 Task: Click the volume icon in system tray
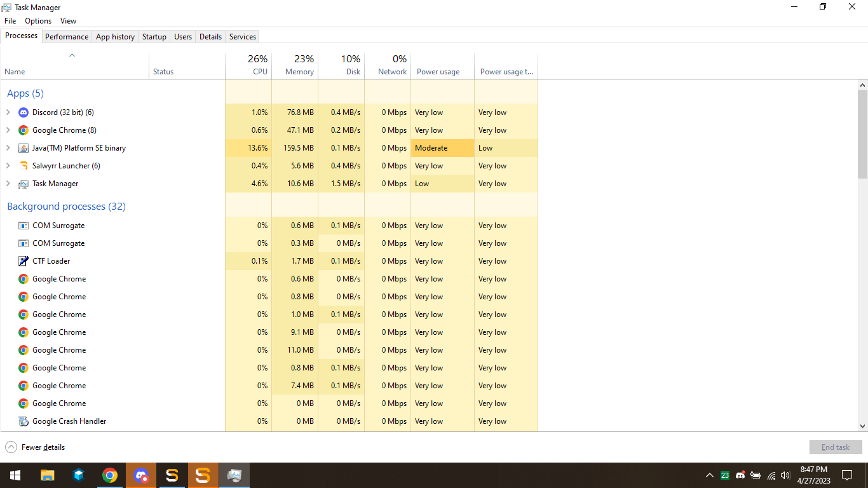point(785,475)
